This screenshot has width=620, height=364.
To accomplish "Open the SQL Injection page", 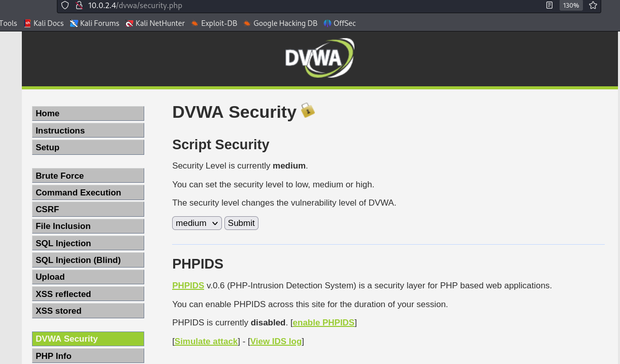I will click(x=88, y=243).
